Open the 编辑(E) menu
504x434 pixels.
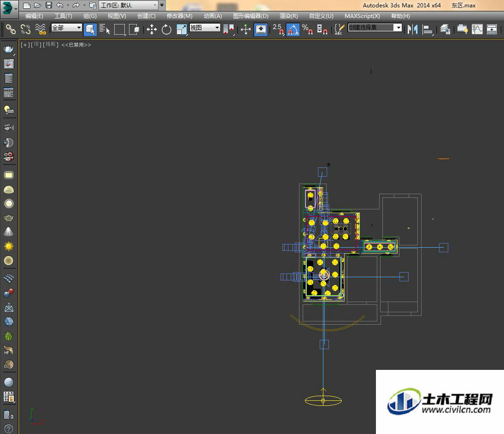pyautogui.click(x=34, y=16)
